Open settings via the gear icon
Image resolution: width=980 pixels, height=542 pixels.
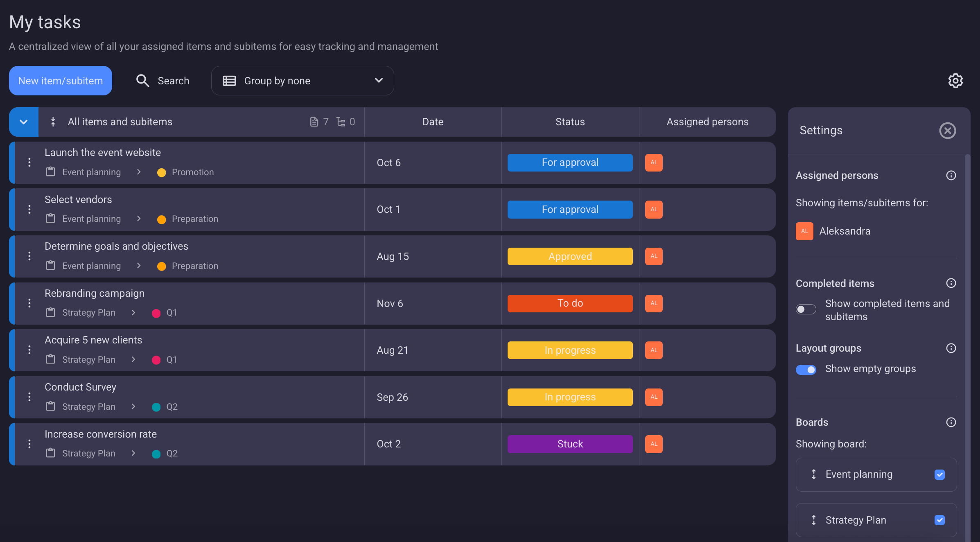tap(955, 81)
